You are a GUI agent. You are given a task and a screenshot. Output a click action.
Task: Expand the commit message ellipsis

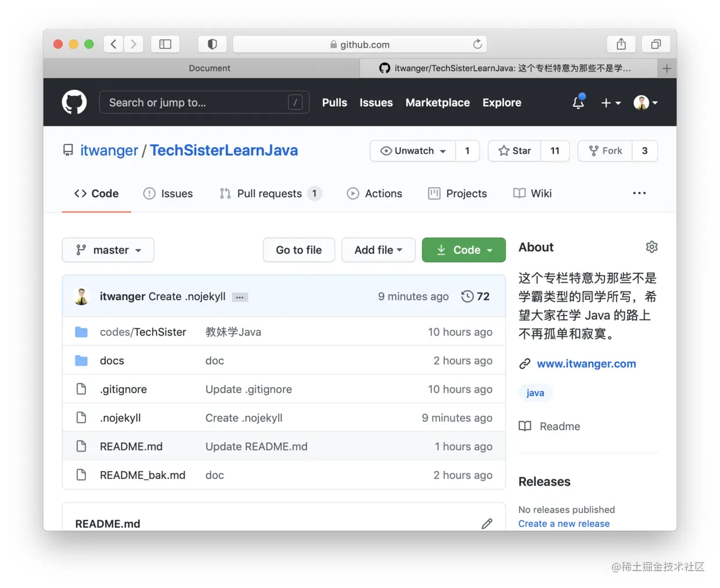click(240, 297)
